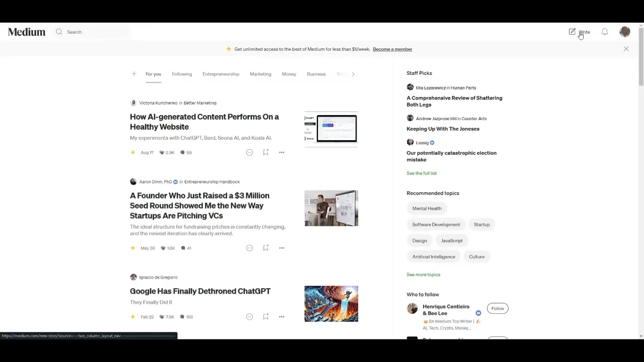Screen dimensions: 644x362
Task: Show less like the Founder Seed Round story
Action: click(250, 248)
